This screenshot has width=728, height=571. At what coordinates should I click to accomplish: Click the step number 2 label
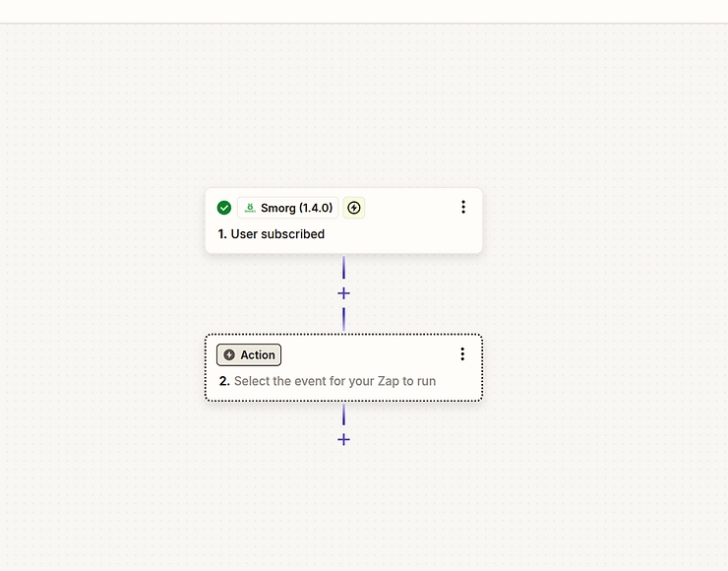pos(223,381)
